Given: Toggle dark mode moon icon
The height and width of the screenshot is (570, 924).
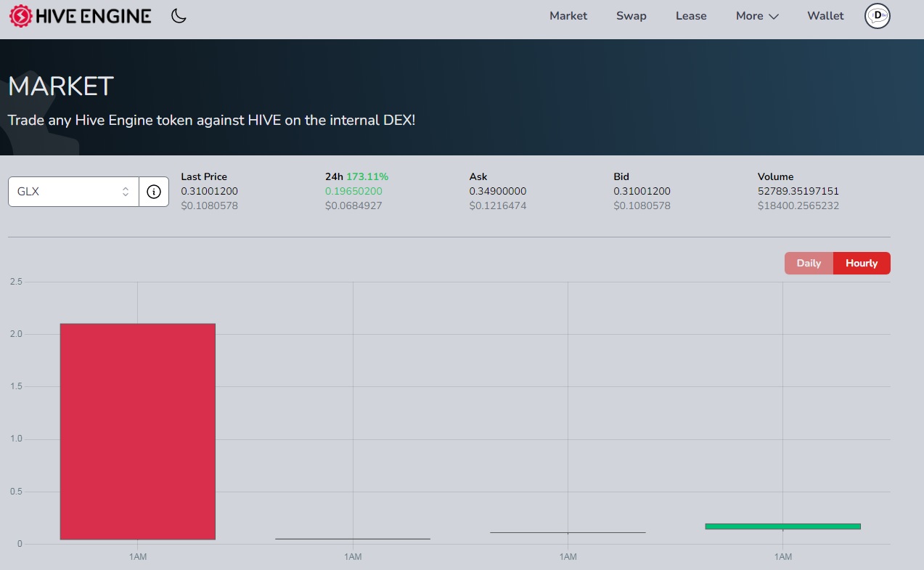Looking at the screenshot, I should 179,16.
